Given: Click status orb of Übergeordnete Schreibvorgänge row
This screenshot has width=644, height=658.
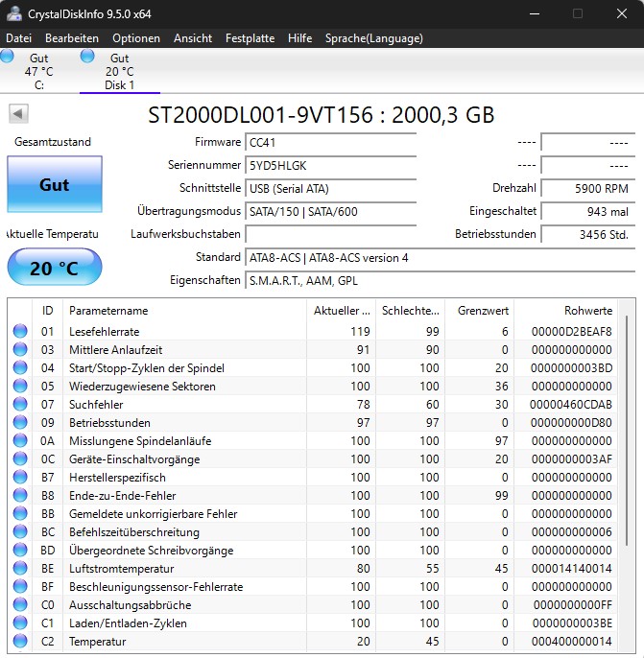Looking at the screenshot, I should [x=20, y=550].
